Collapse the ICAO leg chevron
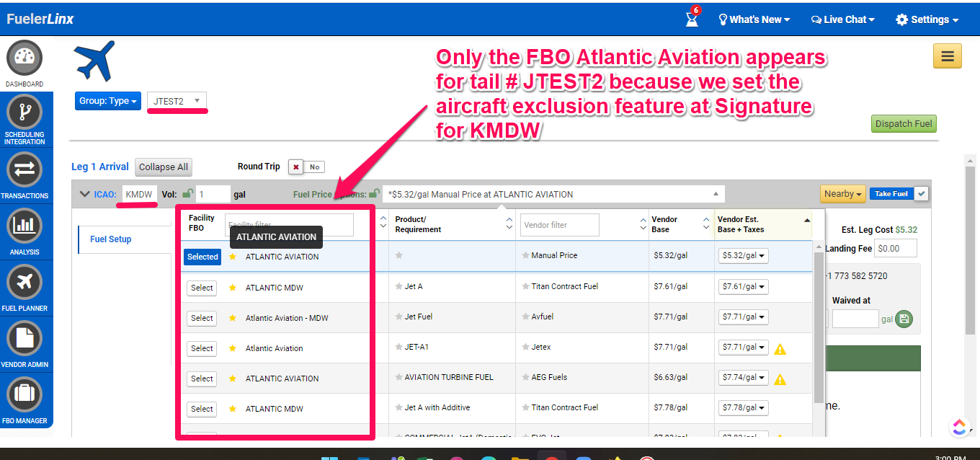Viewport: 980px width, 460px height. (x=85, y=194)
